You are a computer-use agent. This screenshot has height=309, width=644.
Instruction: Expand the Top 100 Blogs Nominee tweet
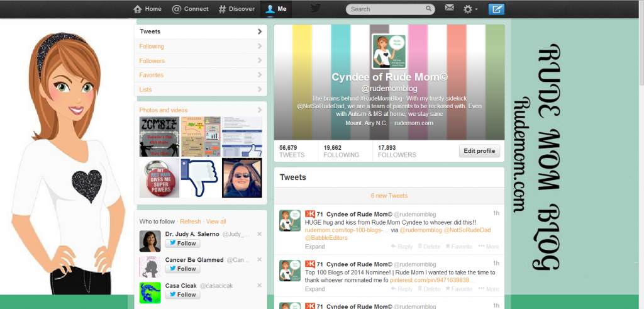click(314, 289)
